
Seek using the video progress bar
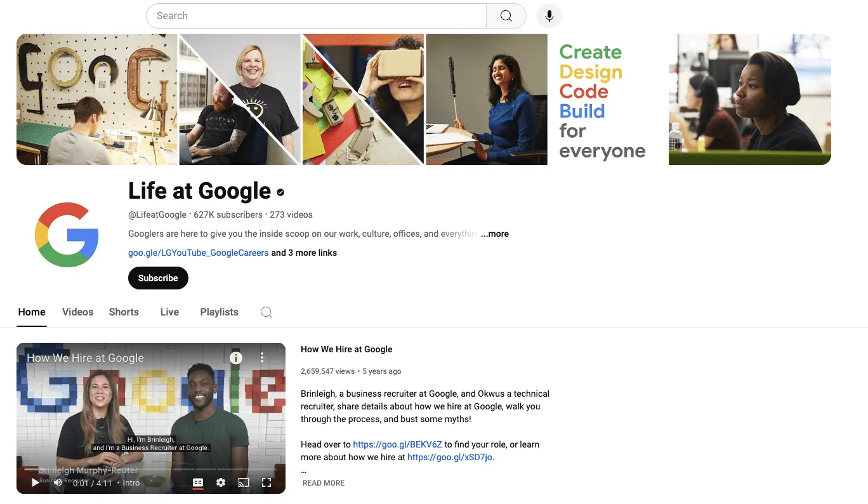click(x=151, y=470)
